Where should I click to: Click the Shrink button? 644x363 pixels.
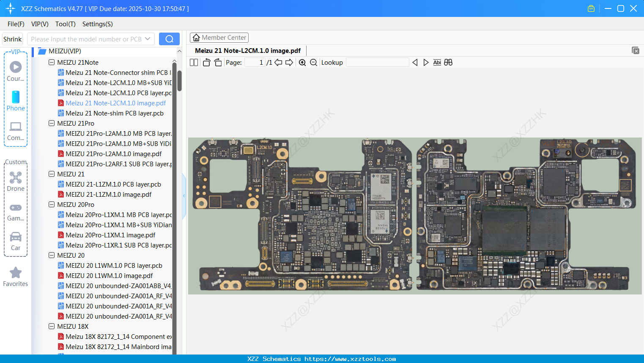[x=13, y=39]
